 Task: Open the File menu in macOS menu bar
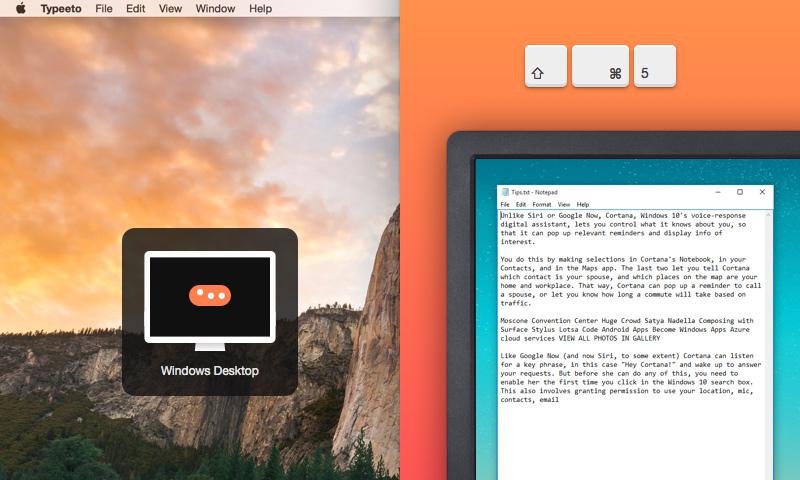click(x=104, y=9)
